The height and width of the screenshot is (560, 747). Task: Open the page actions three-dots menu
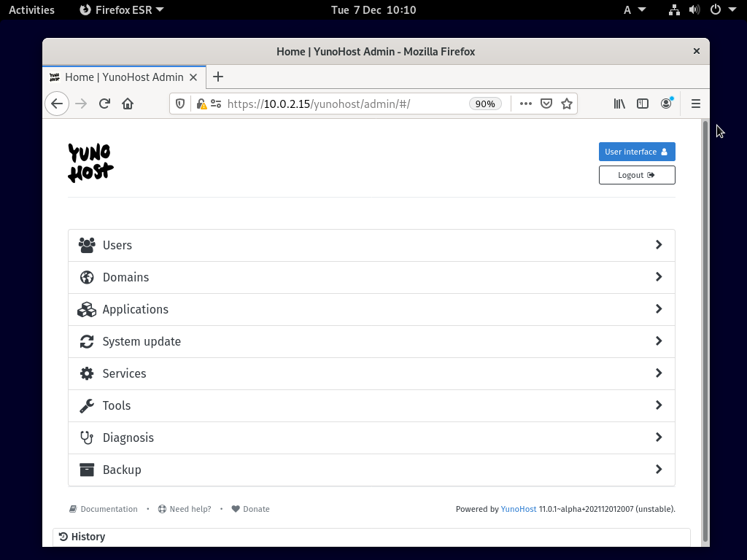tap(525, 104)
